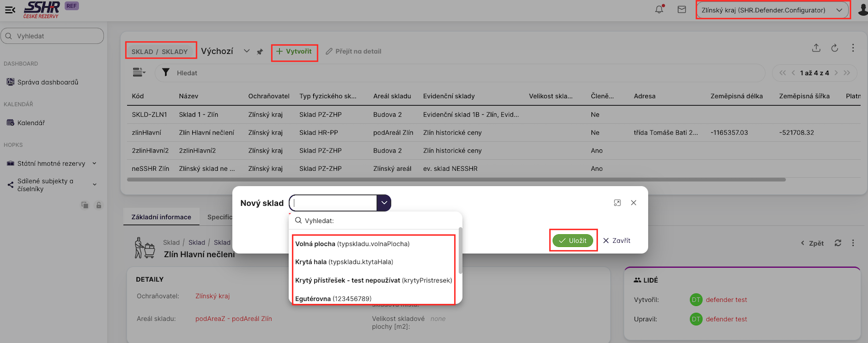This screenshot has height=343, width=868.
Task: Click the lock icon in sidebar
Action: (x=99, y=205)
